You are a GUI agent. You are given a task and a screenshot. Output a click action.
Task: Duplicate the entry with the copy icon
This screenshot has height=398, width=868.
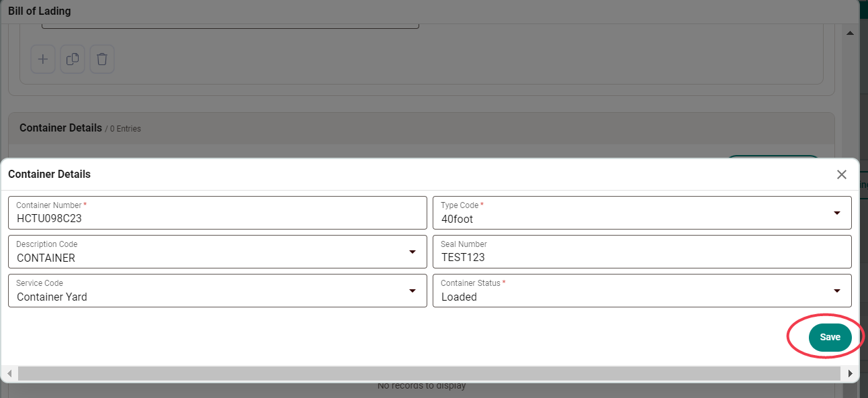(72, 59)
